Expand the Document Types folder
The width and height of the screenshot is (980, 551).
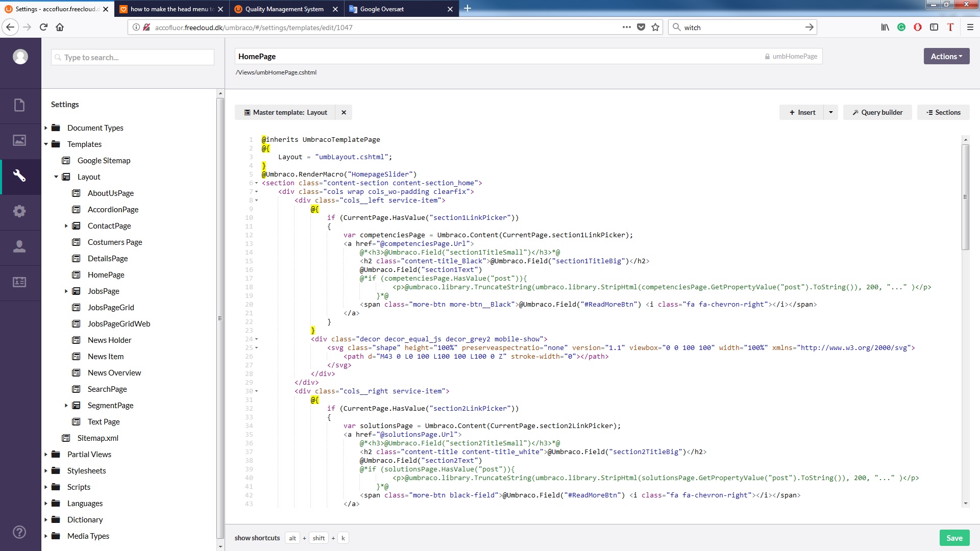click(x=45, y=128)
